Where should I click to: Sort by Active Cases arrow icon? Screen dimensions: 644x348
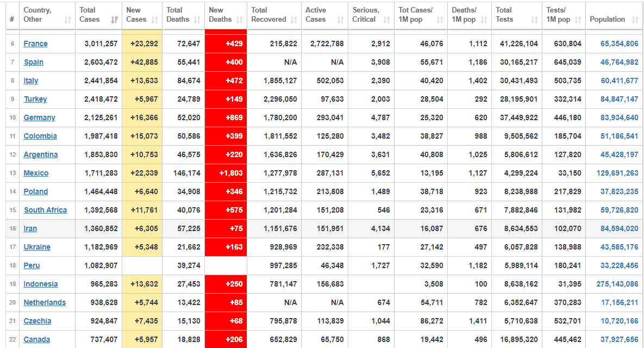pos(341,20)
